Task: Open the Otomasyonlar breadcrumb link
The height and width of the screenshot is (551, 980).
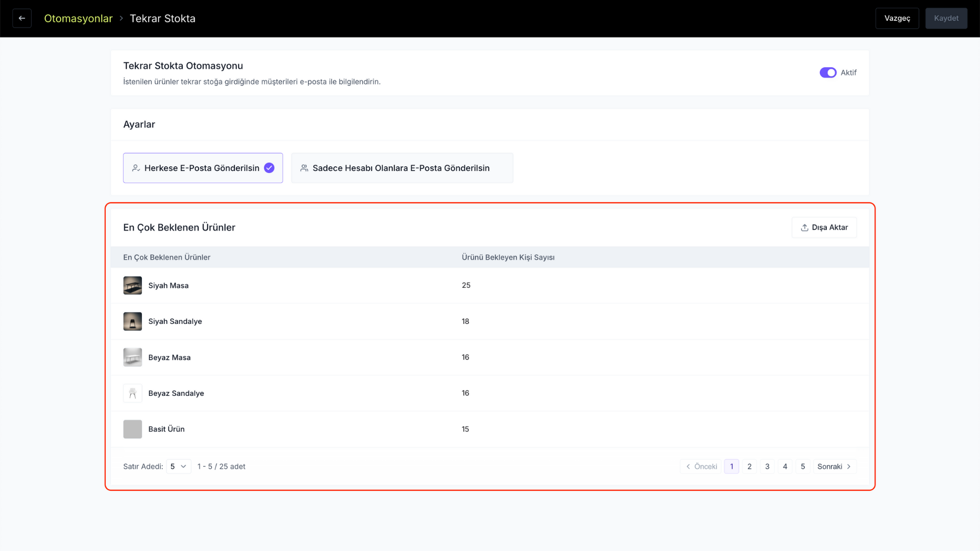Action: pos(78,18)
